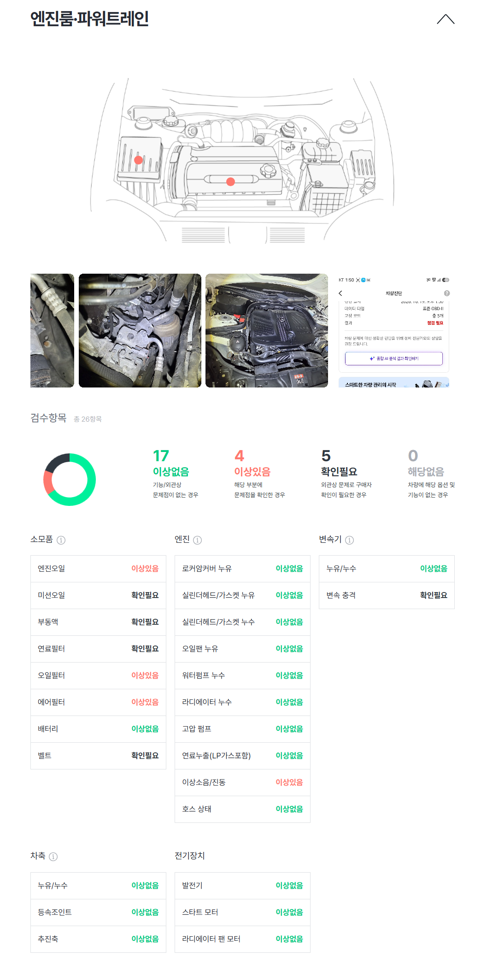Click the 로커암커버 누유 row

pos(242,569)
